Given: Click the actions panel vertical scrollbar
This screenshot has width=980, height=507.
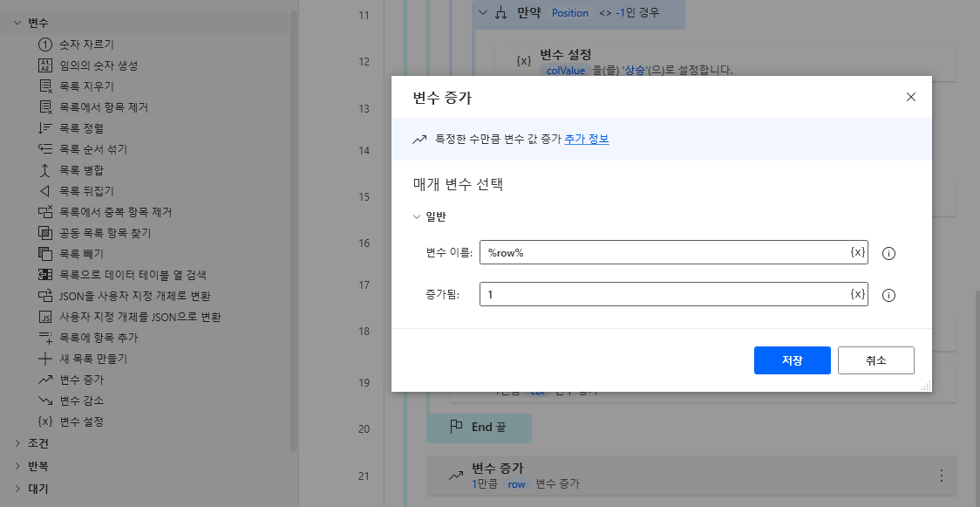Looking at the screenshot, I should click(x=294, y=231).
